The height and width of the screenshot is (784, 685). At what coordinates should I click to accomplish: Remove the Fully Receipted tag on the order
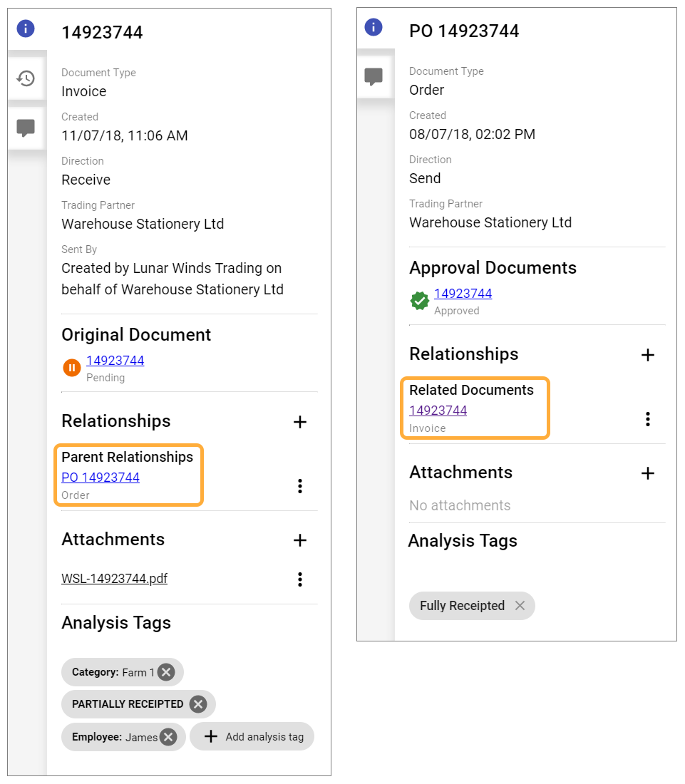click(520, 605)
